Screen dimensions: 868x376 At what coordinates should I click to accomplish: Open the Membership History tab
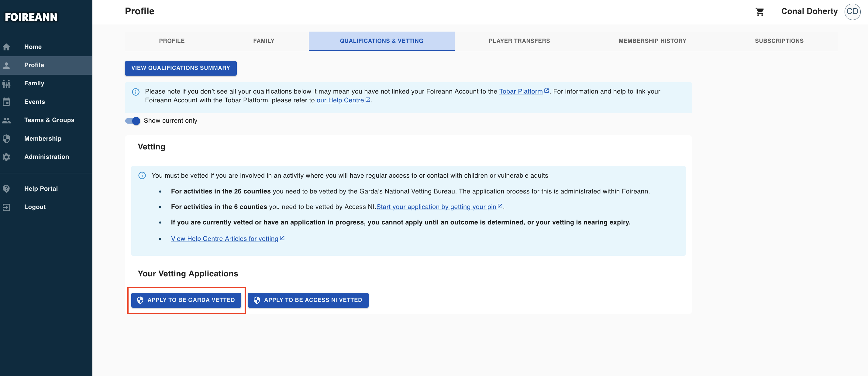click(x=652, y=41)
